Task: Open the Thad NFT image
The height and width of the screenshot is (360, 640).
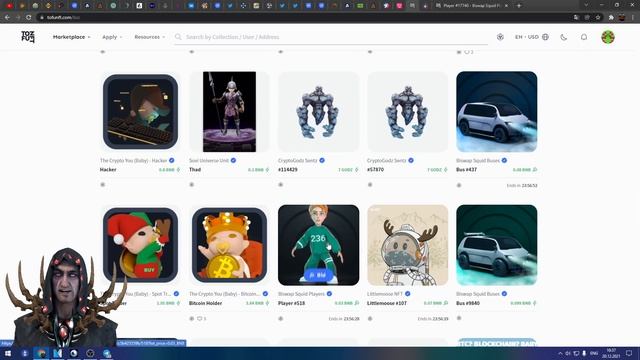Action: coord(229,111)
